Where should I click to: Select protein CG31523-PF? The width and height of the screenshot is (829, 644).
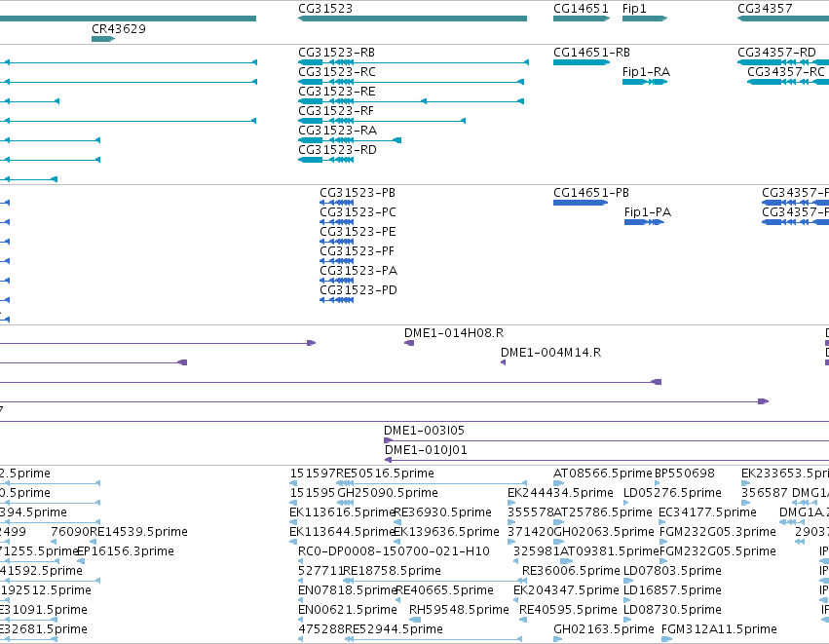pyautogui.click(x=336, y=261)
